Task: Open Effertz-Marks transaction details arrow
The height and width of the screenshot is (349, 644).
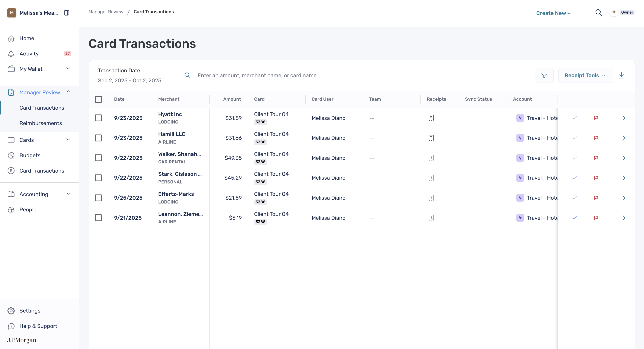Action: tap(624, 198)
